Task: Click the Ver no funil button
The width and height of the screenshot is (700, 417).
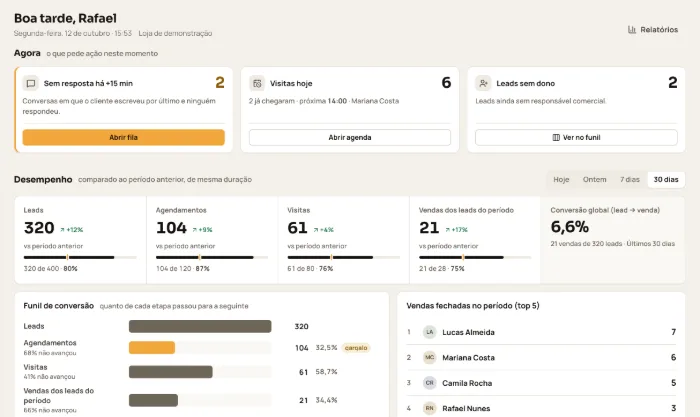Action: 576,138
